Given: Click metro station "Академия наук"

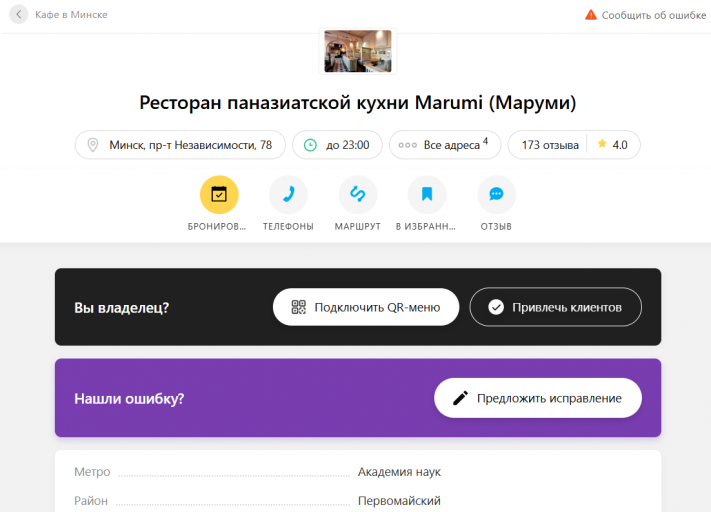Looking at the screenshot, I should pos(399,472).
